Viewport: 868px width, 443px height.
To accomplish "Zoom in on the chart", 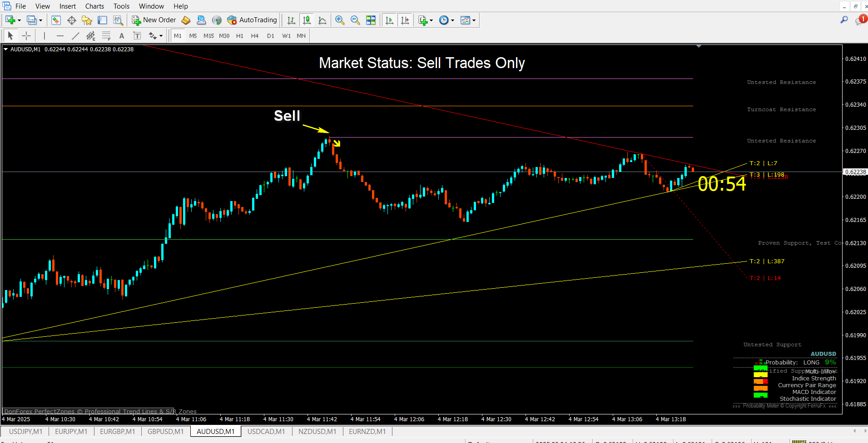I will pos(339,20).
